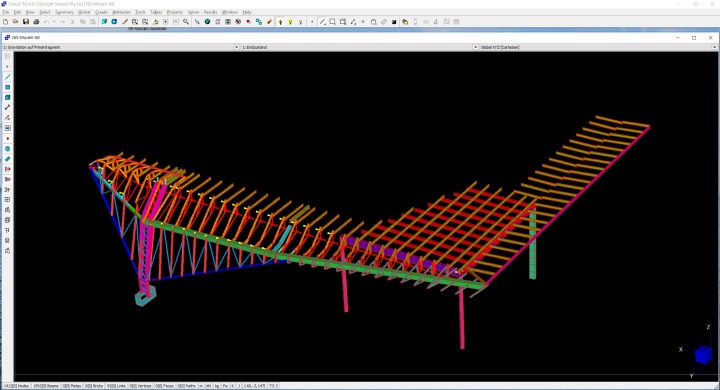Toggle the second yellow light bulb icon
Viewport: 720px width, 390px height.
(x=290, y=22)
